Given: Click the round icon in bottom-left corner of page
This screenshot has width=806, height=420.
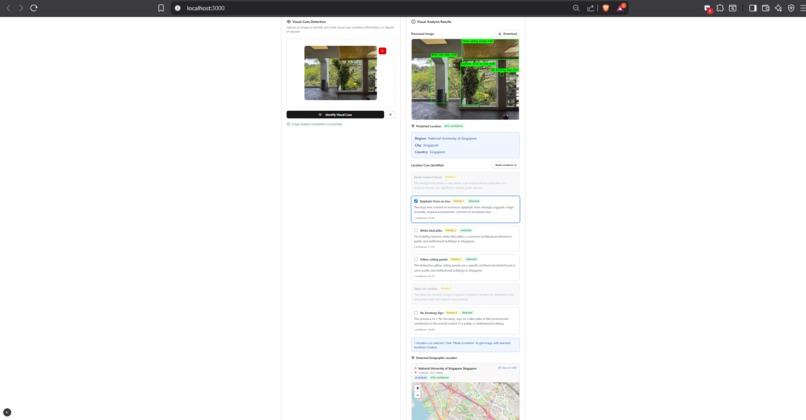Looking at the screenshot, I should tap(7, 412).
